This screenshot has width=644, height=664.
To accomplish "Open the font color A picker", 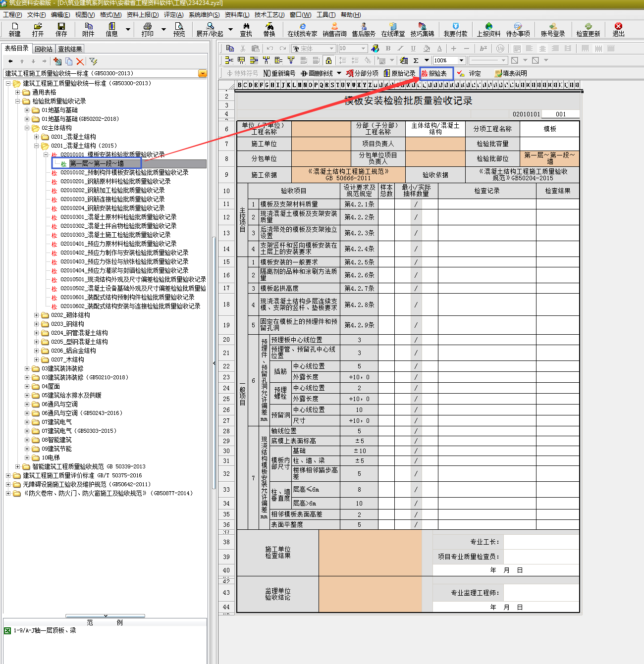I will click(439, 49).
